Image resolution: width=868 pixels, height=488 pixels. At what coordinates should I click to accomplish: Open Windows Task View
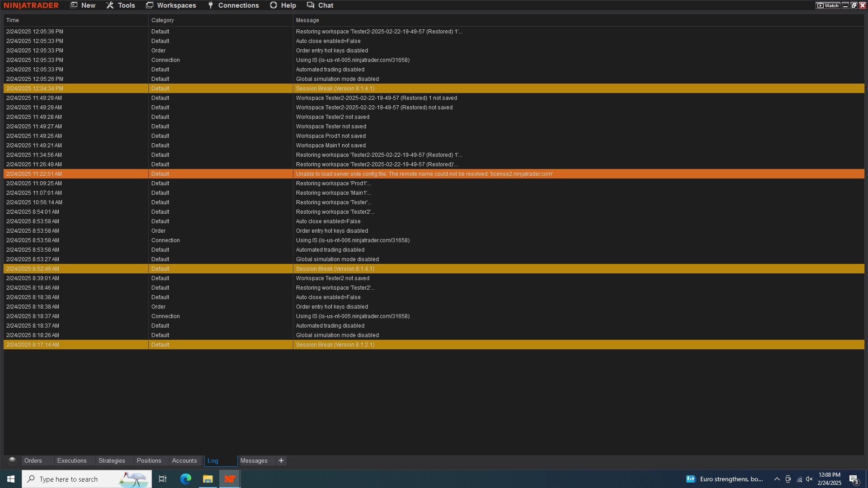[163, 479]
